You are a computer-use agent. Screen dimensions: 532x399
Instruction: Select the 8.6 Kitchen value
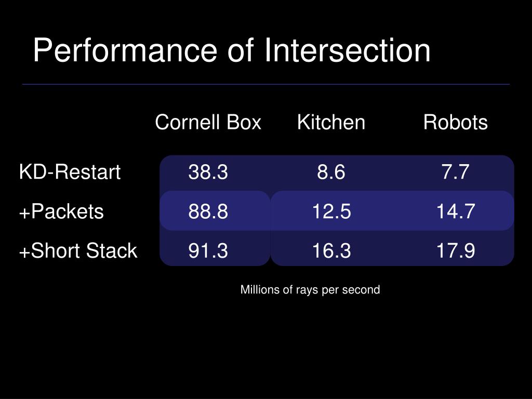click(331, 171)
